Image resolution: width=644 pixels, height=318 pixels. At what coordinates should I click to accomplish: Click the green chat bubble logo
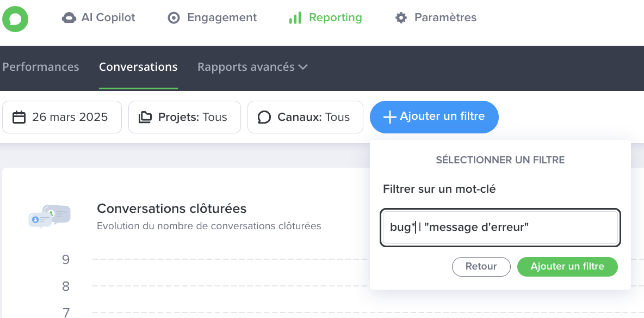point(15,19)
